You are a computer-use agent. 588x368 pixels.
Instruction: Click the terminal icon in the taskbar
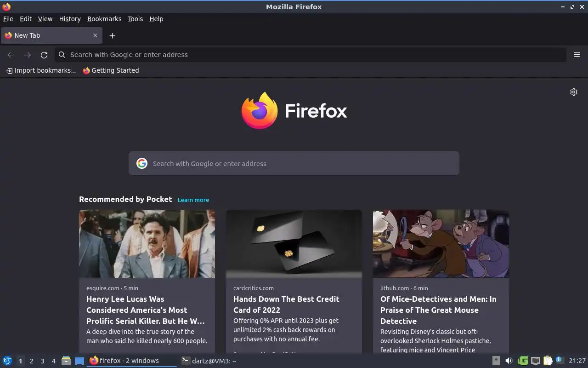tap(185, 361)
